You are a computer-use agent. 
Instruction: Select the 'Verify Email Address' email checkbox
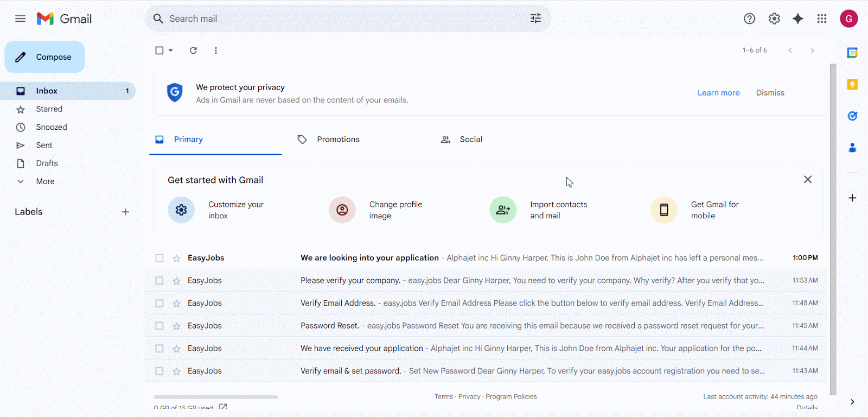point(159,304)
